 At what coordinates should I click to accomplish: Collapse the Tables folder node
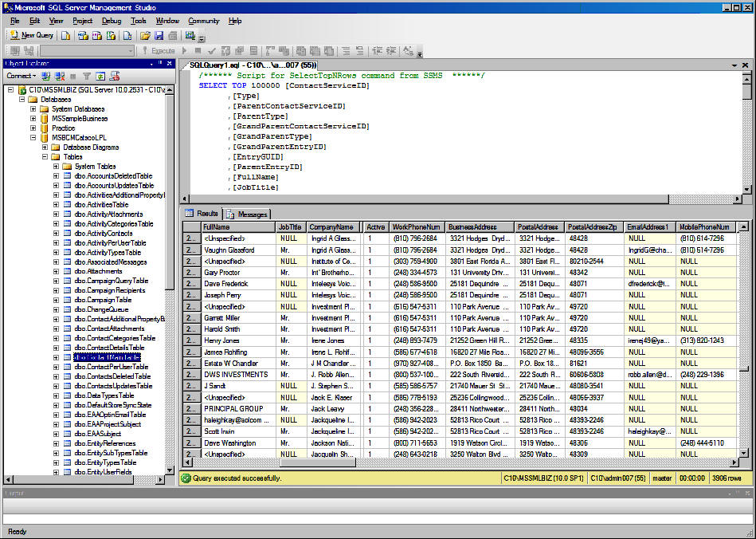[x=45, y=157]
